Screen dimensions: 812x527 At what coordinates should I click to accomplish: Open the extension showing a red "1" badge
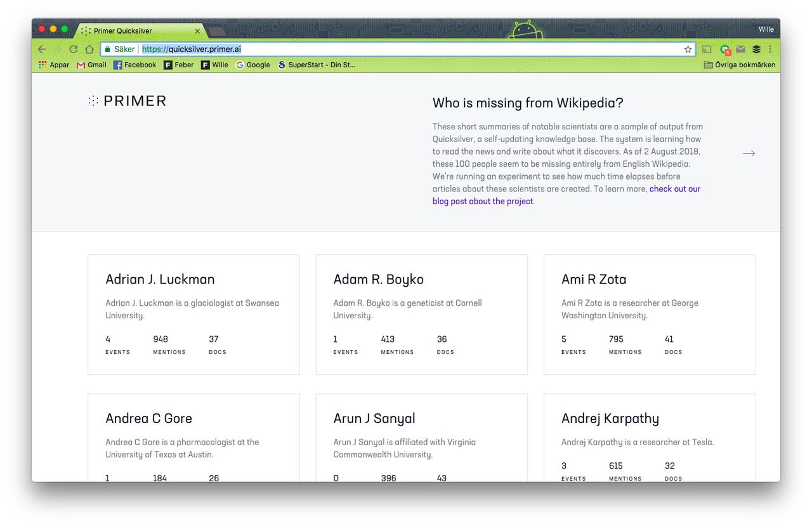click(x=724, y=49)
